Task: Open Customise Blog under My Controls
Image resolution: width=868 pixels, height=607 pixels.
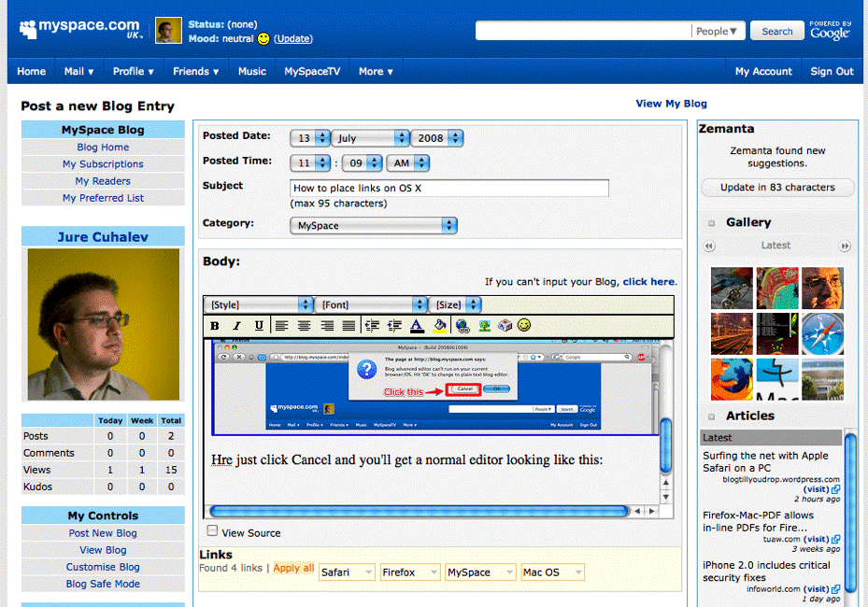Action: [x=103, y=567]
